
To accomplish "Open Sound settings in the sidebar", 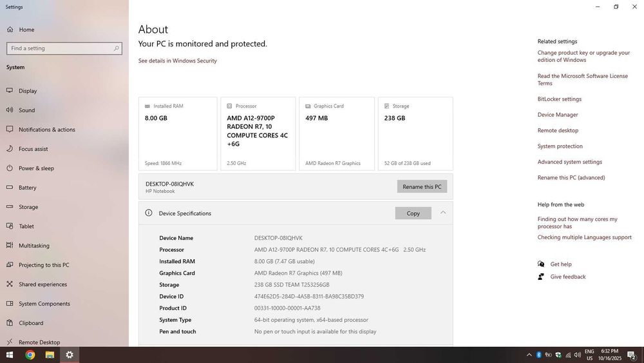I will (x=26, y=110).
